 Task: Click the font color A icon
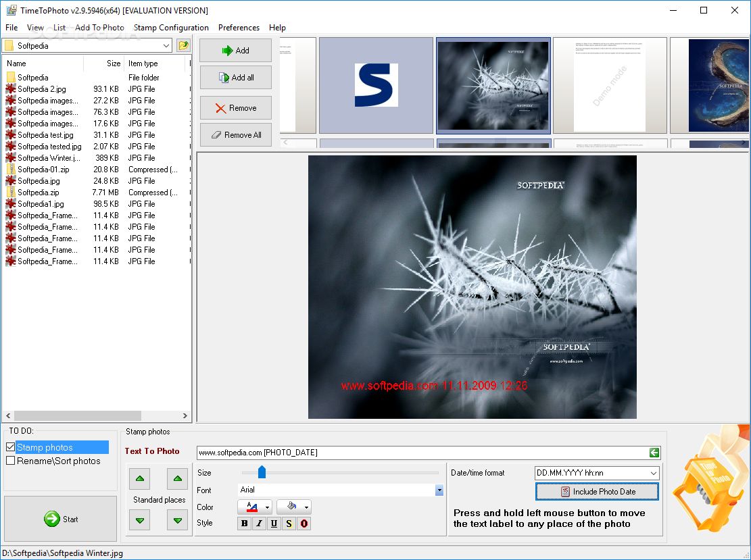tap(252, 507)
